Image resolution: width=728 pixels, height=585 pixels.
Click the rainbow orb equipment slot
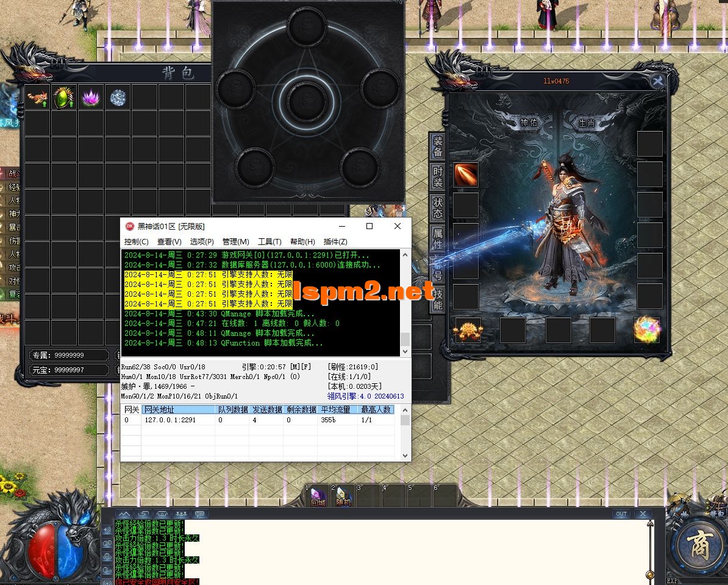(x=647, y=330)
